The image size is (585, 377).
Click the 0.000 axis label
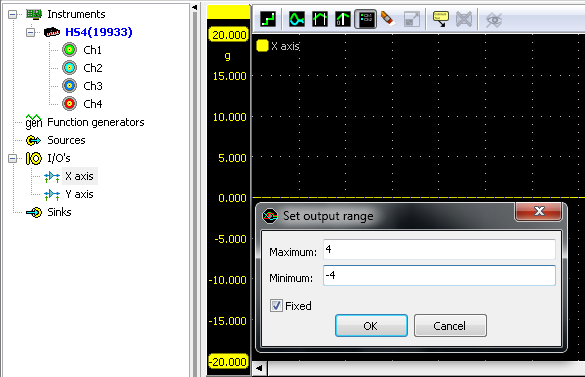coord(232,198)
